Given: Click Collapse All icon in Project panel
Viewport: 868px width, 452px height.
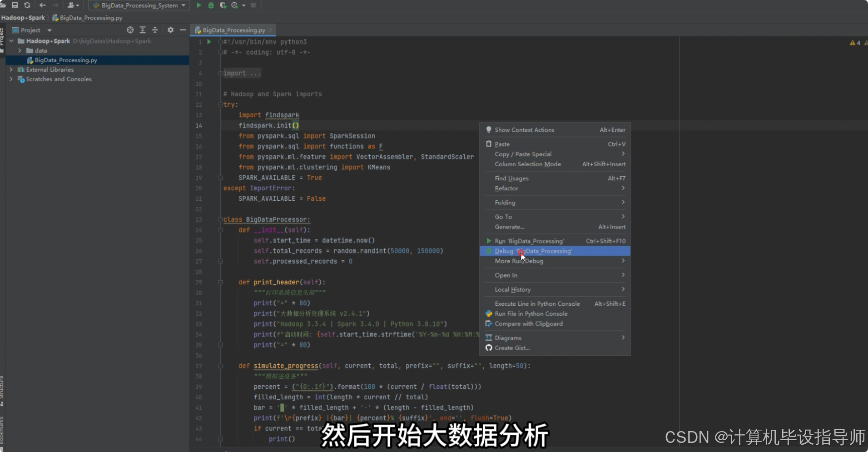Looking at the screenshot, I should pos(155,30).
